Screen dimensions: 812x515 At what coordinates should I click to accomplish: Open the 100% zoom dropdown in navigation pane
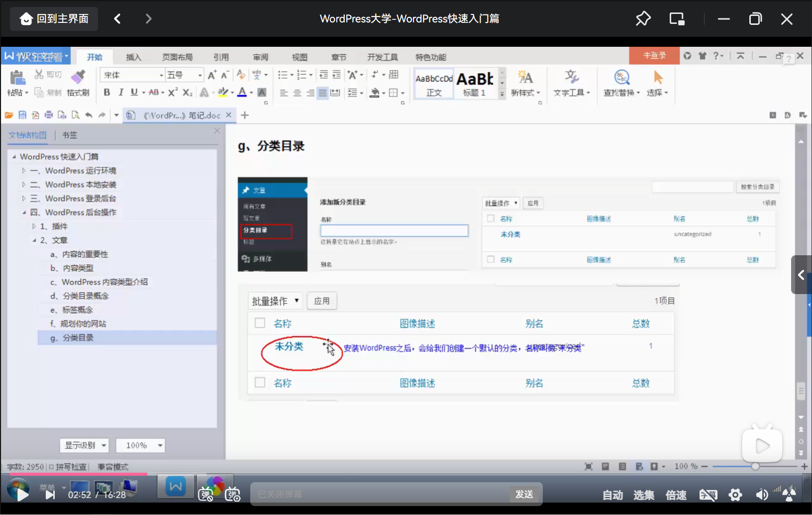coord(140,445)
